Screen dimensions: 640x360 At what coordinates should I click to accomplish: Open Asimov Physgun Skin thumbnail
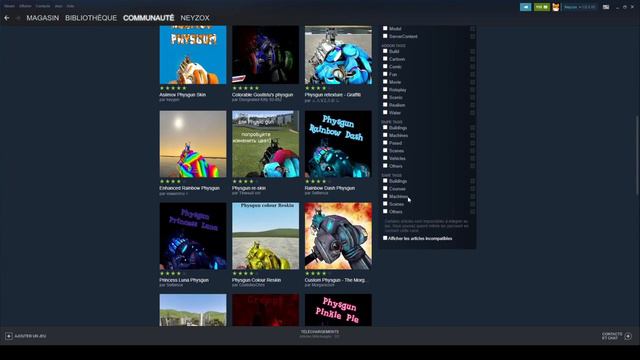point(193,55)
